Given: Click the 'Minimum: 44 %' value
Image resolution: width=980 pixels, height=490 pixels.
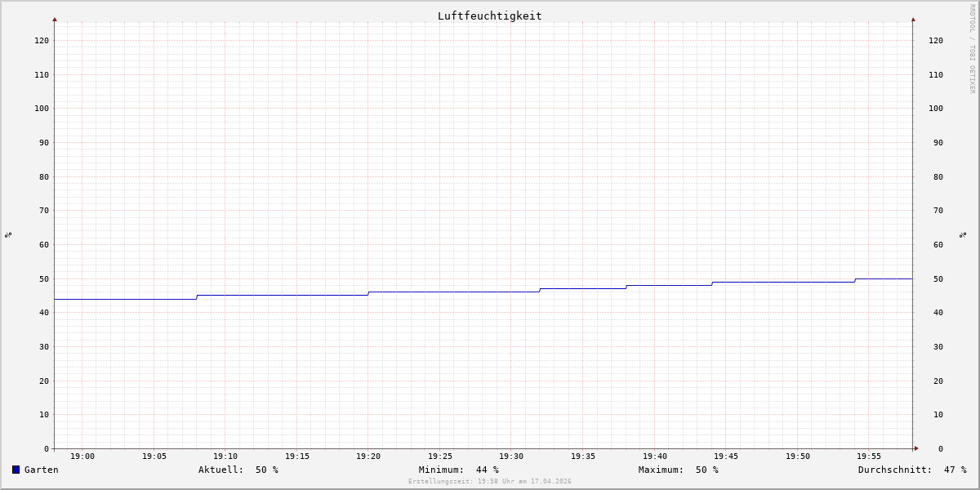Looking at the screenshot, I should tap(458, 470).
